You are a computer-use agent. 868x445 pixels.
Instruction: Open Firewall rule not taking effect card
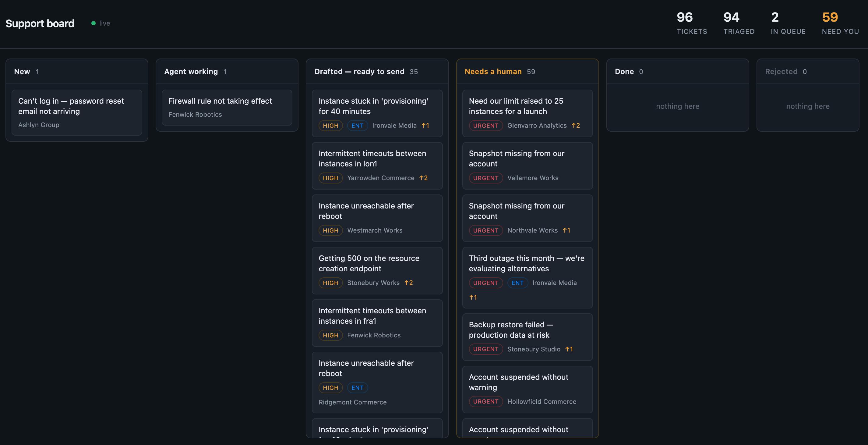pyautogui.click(x=227, y=108)
